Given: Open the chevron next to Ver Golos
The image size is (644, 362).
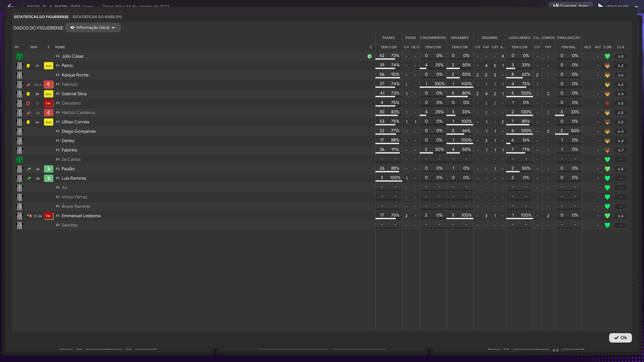Looking at the screenshot, I should point(636,6).
